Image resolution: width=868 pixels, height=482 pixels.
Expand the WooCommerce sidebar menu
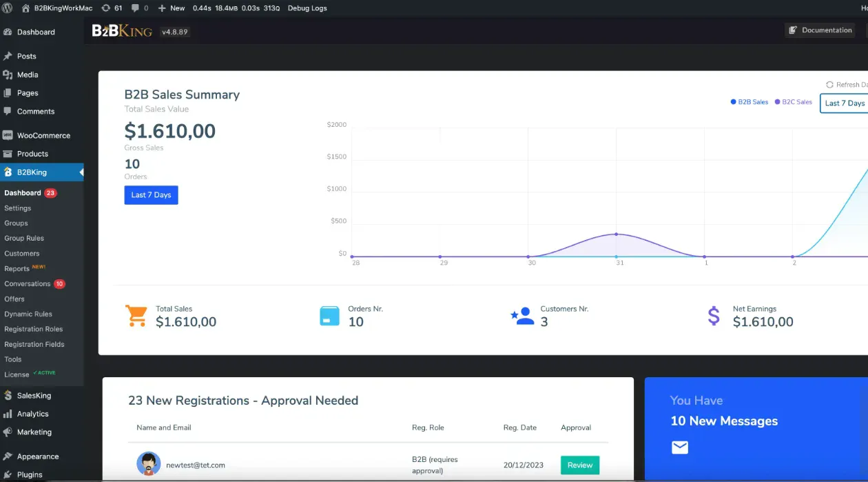[43, 135]
